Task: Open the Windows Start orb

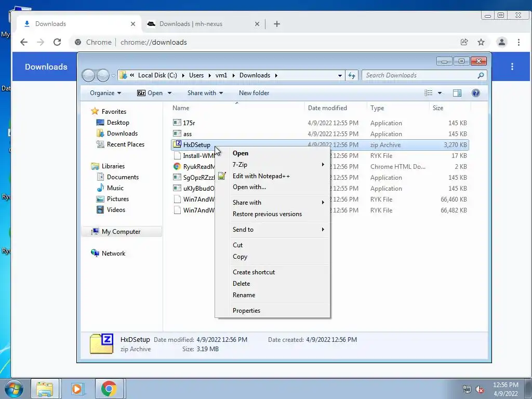Action: pyautogui.click(x=14, y=389)
